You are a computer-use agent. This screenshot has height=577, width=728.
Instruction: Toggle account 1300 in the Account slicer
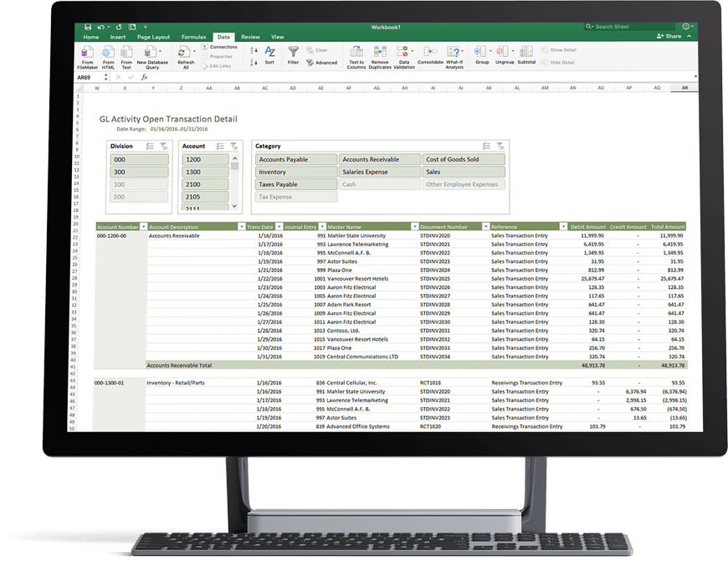(x=208, y=172)
